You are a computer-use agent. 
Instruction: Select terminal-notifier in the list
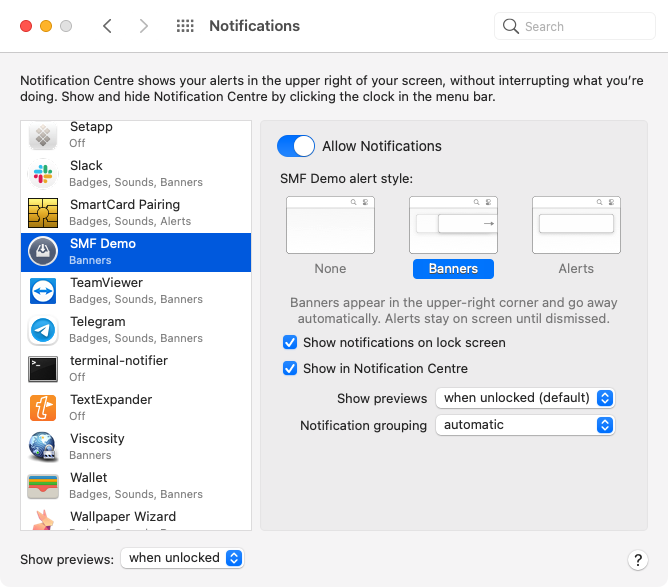click(x=136, y=369)
